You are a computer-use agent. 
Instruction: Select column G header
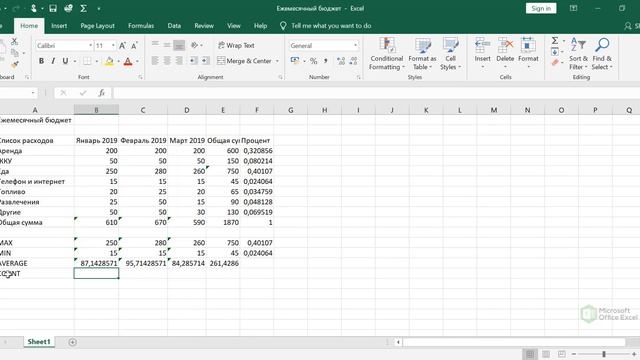[x=291, y=110]
